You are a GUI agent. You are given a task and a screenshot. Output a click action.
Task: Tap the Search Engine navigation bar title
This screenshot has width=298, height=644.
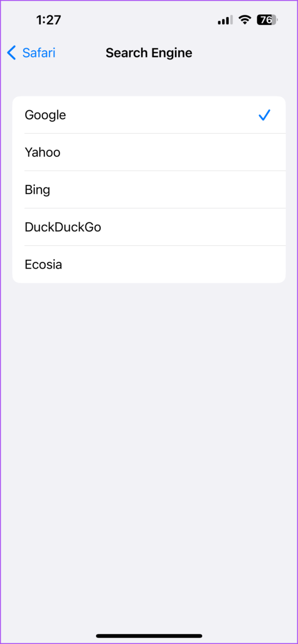coord(149,53)
